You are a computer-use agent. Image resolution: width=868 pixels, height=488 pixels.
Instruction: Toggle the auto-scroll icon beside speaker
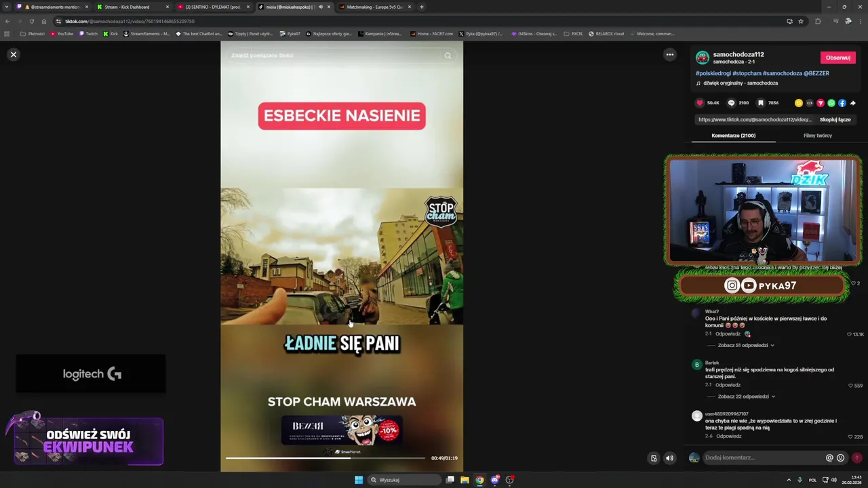[x=654, y=458]
